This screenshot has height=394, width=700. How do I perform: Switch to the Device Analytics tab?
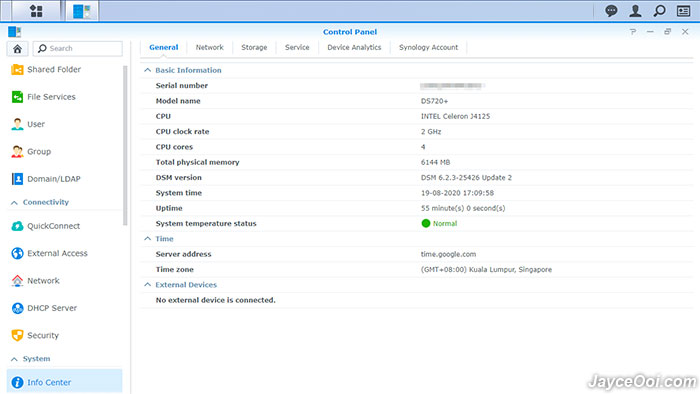354,47
